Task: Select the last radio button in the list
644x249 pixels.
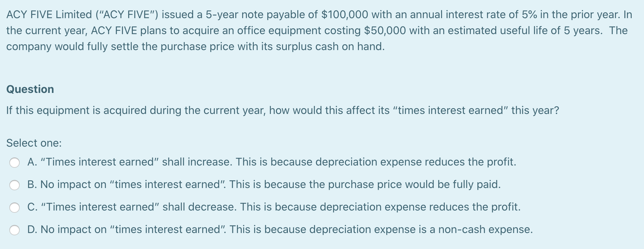Action: point(15,230)
